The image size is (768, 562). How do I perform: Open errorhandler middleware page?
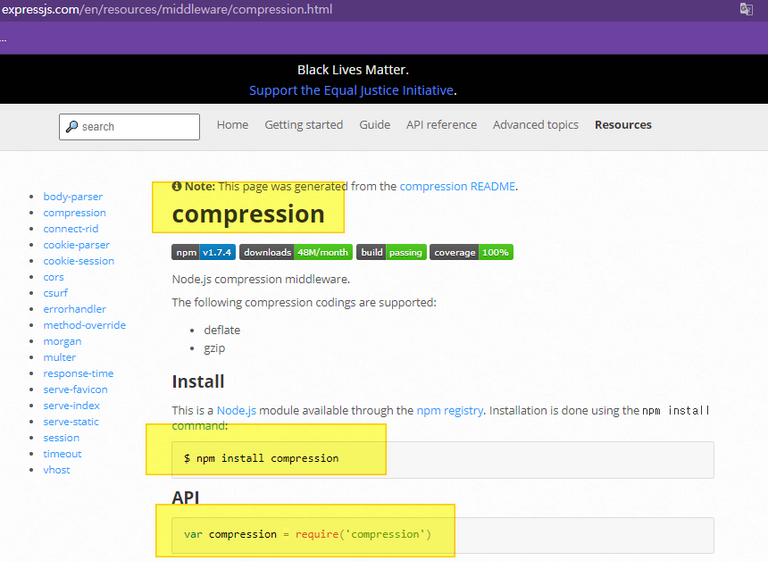click(x=74, y=309)
